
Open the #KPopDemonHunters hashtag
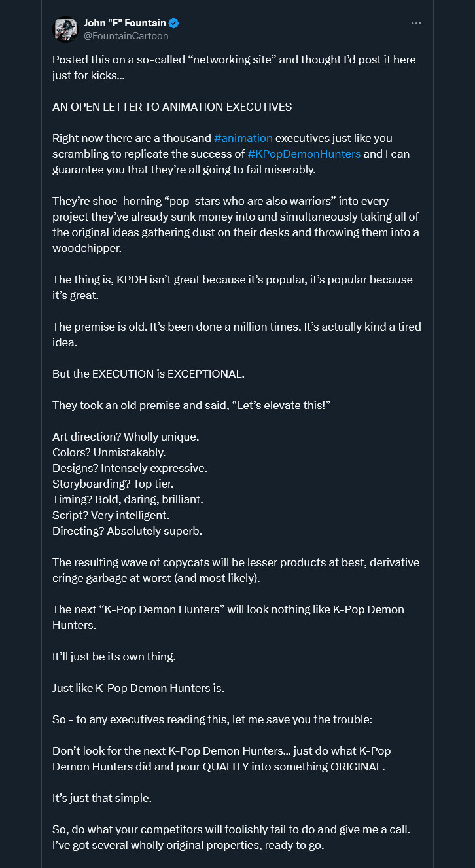tap(304, 154)
